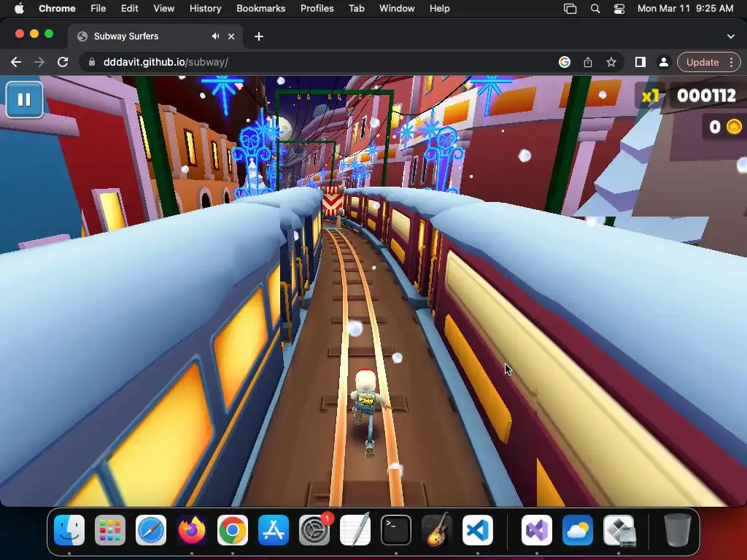Open Control Center
The height and width of the screenshot is (560, 747).
[x=619, y=9]
